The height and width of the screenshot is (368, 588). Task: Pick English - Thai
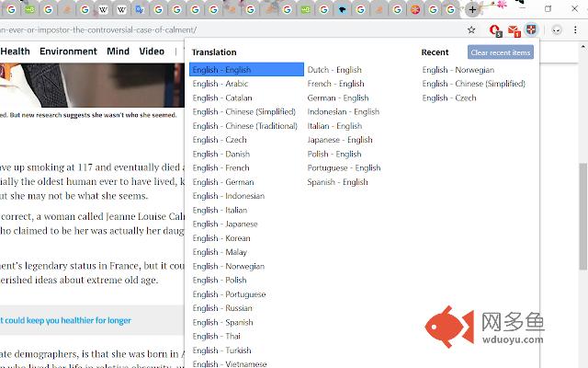coord(217,336)
